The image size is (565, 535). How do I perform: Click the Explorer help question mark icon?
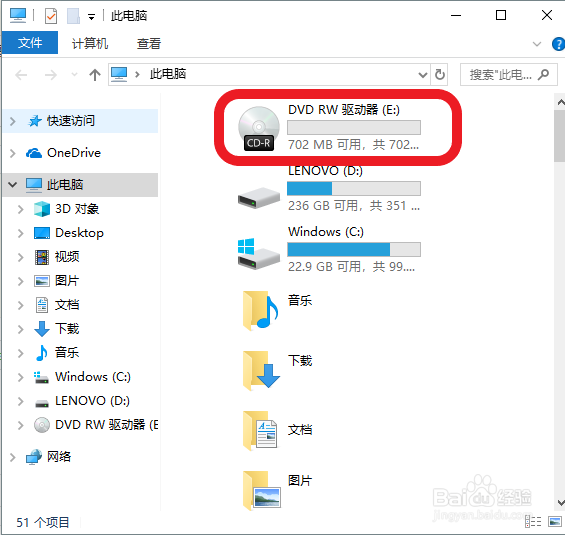pyautogui.click(x=558, y=44)
